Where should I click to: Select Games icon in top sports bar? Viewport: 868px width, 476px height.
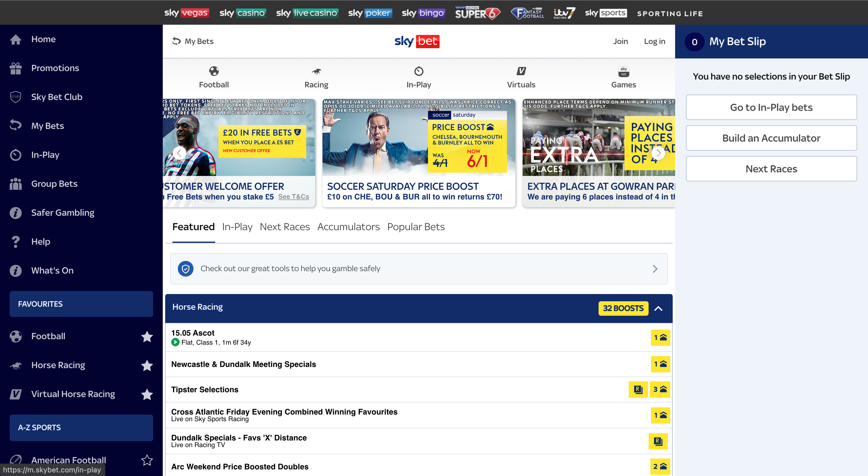pyautogui.click(x=623, y=71)
